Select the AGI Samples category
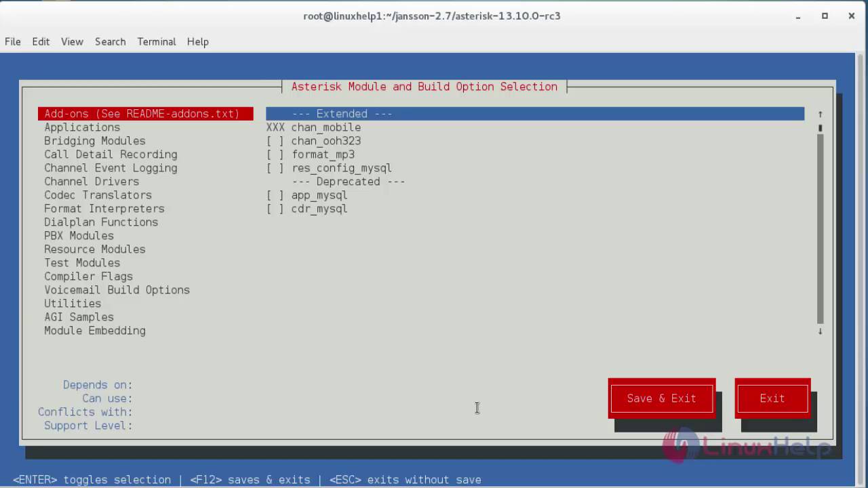868x488 pixels. pos(79,317)
